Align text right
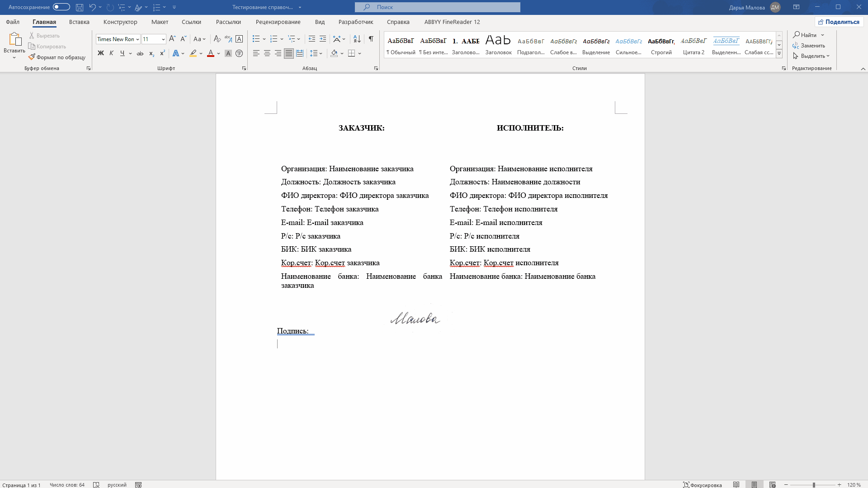The width and height of the screenshot is (868, 488). pyautogui.click(x=278, y=53)
